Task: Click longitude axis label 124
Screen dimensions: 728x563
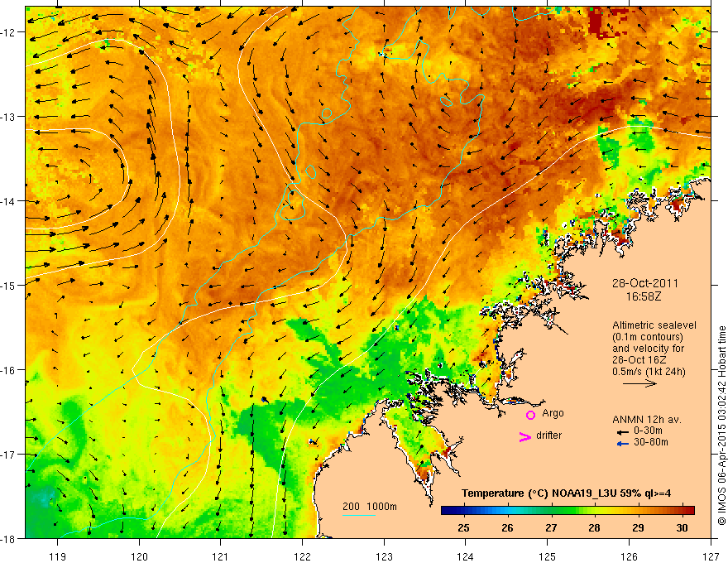Action: pos(466,556)
